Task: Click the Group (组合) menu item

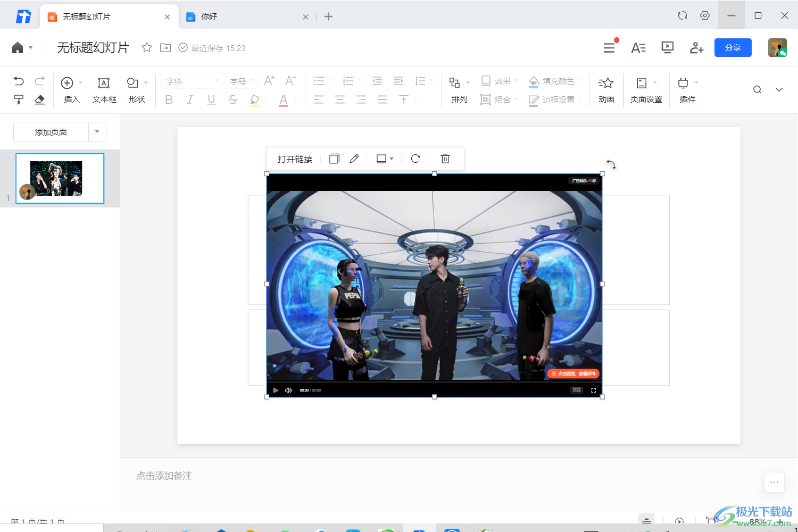Action: click(499, 99)
